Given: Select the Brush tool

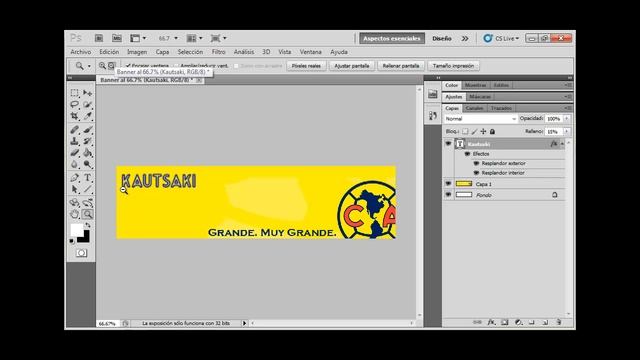Looking at the screenshot, I should coord(87,130).
